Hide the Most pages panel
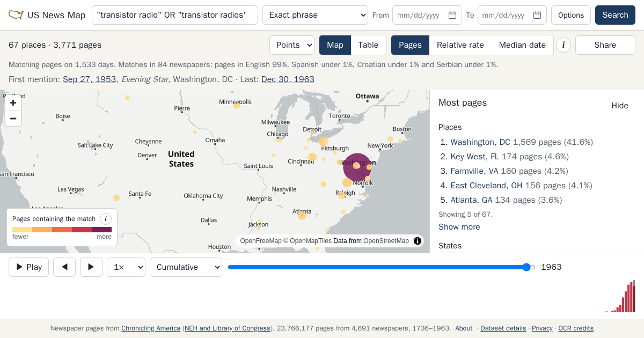Viewport: 644px width, 338px height. coord(620,106)
